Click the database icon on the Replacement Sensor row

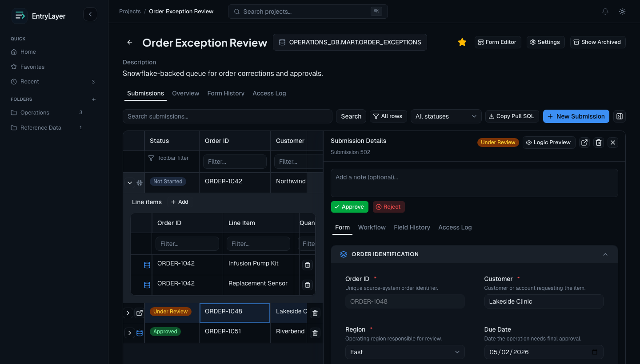(147, 285)
